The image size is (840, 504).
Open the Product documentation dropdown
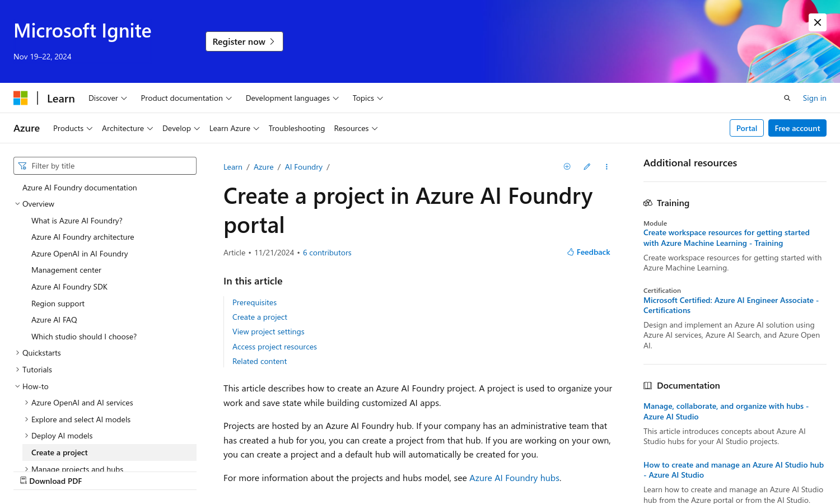(186, 98)
